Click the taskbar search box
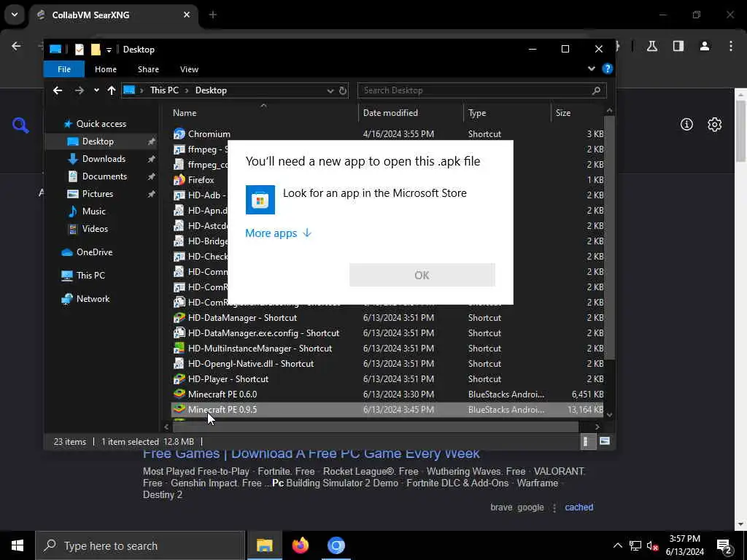Image resolution: width=747 pixels, height=560 pixels. [x=140, y=545]
